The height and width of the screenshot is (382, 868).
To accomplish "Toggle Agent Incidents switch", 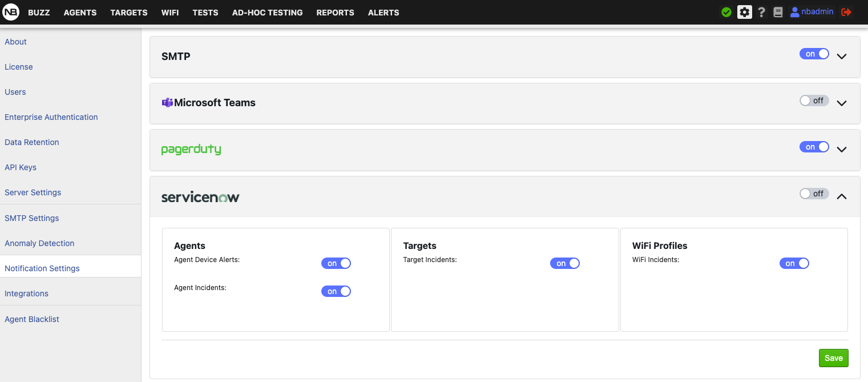I will (336, 291).
